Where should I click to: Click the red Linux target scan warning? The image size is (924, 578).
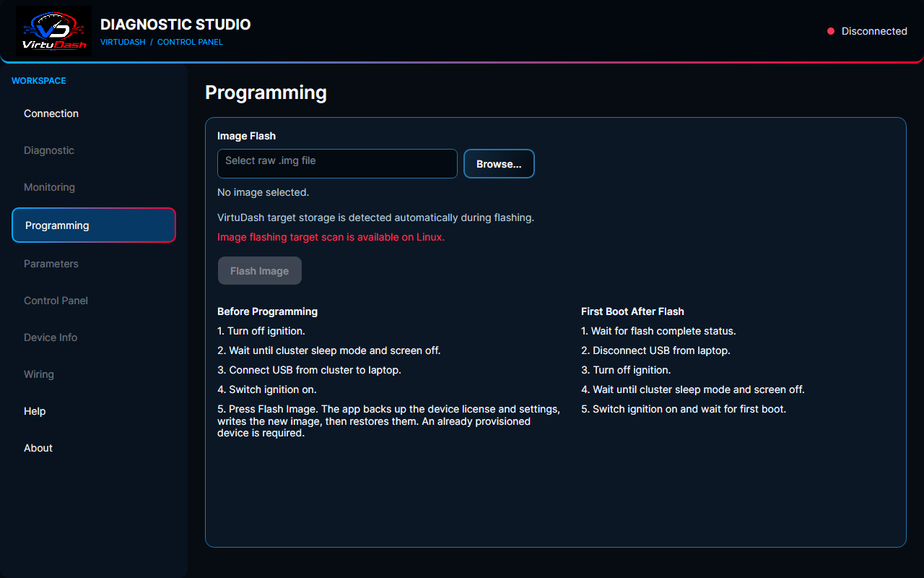[x=331, y=237]
